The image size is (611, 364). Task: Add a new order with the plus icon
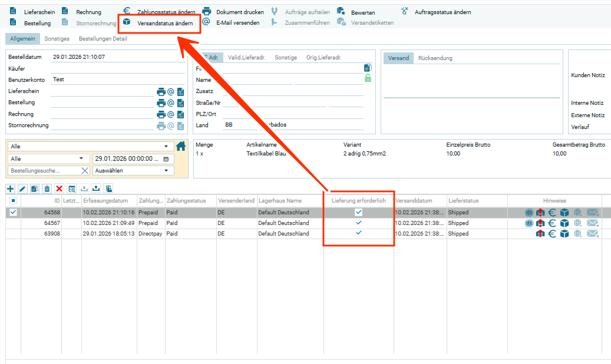11,188
